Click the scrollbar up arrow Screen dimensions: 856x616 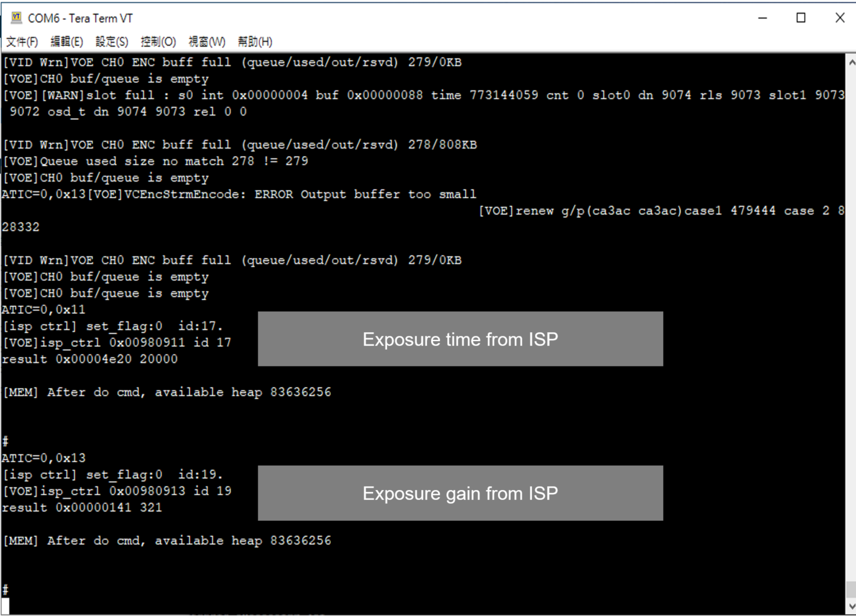pyautogui.click(x=851, y=61)
